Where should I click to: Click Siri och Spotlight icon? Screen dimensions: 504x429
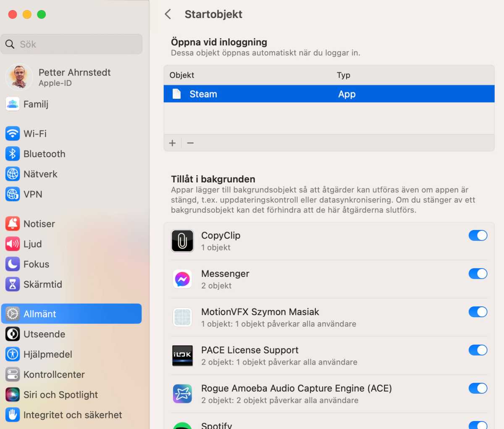tap(13, 395)
